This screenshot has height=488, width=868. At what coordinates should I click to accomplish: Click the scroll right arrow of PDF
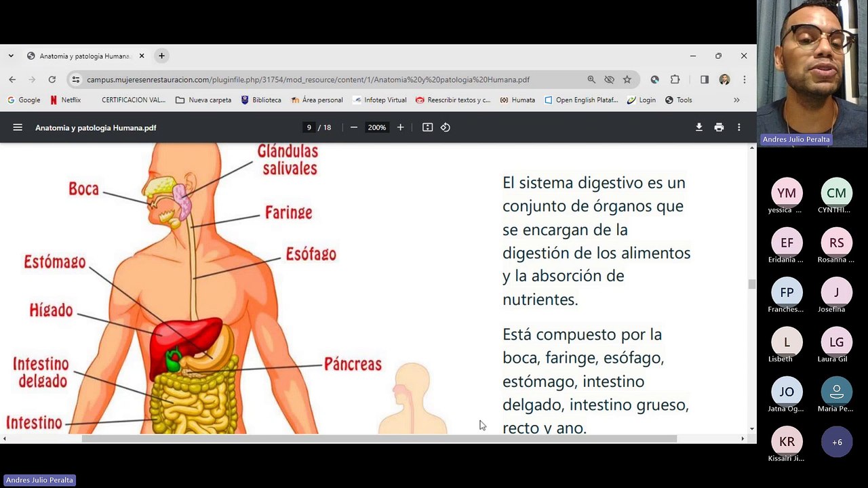click(x=743, y=439)
